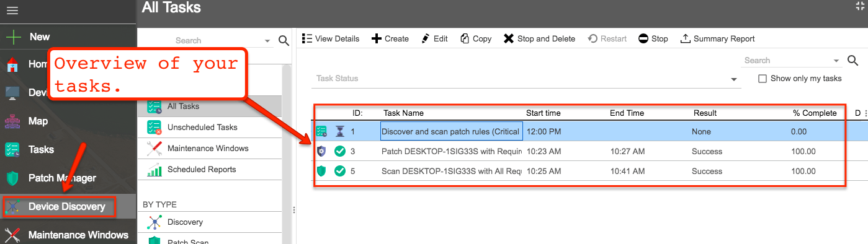Image resolution: width=868 pixels, height=244 pixels.
Task: Open column options menu dots
Action: click(x=866, y=113)
